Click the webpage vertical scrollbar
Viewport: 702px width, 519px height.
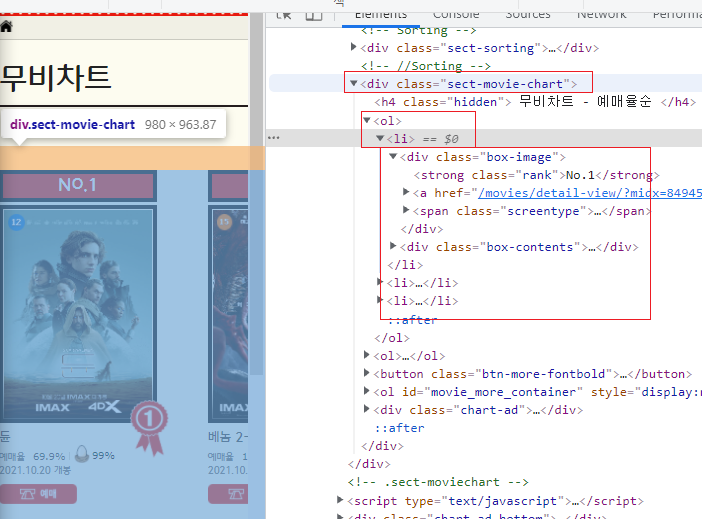(256, 193)
